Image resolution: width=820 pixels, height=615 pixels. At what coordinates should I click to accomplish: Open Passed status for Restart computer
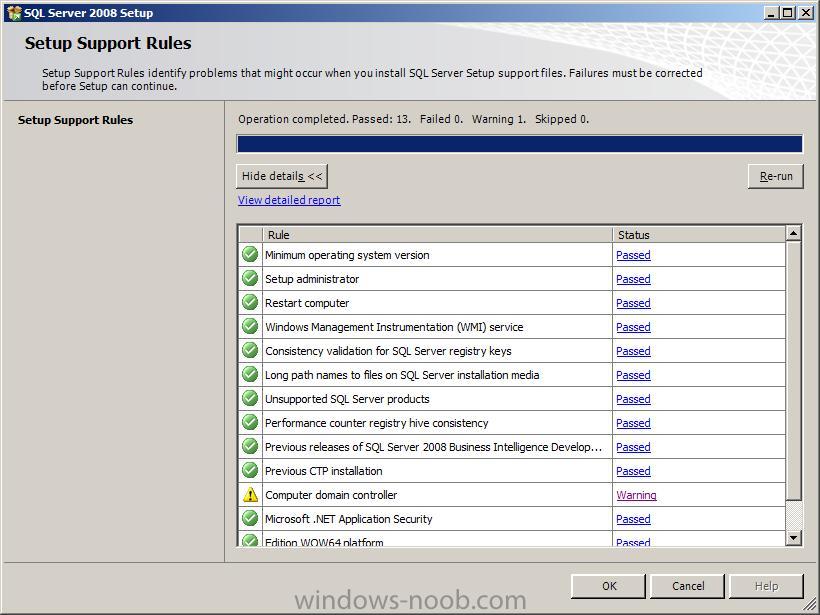point(633,303)
